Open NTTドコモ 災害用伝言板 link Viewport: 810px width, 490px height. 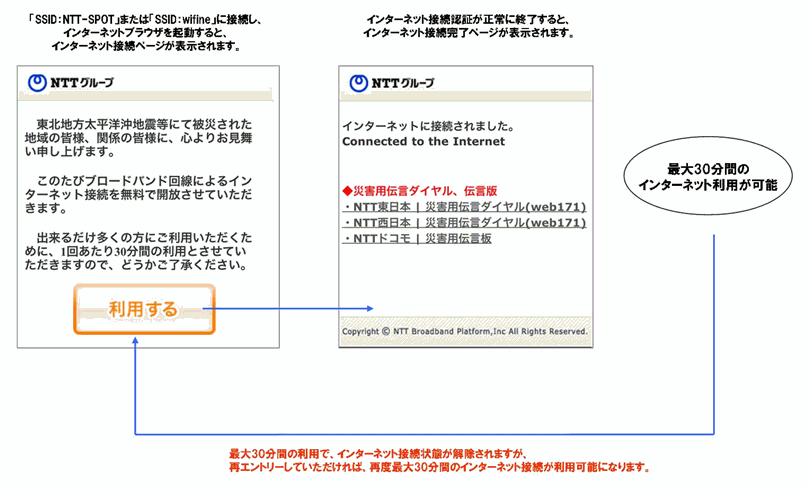[x=417, y=239]
